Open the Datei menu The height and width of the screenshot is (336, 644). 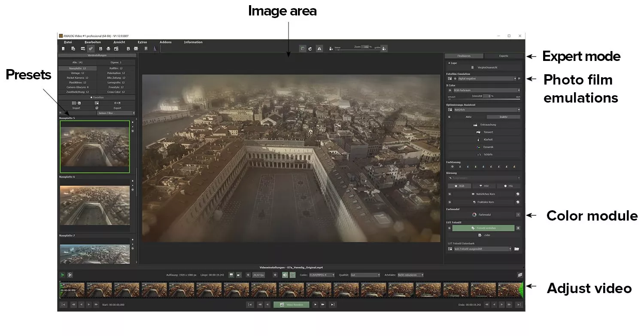pyautogui.click(x=68, y=42)
